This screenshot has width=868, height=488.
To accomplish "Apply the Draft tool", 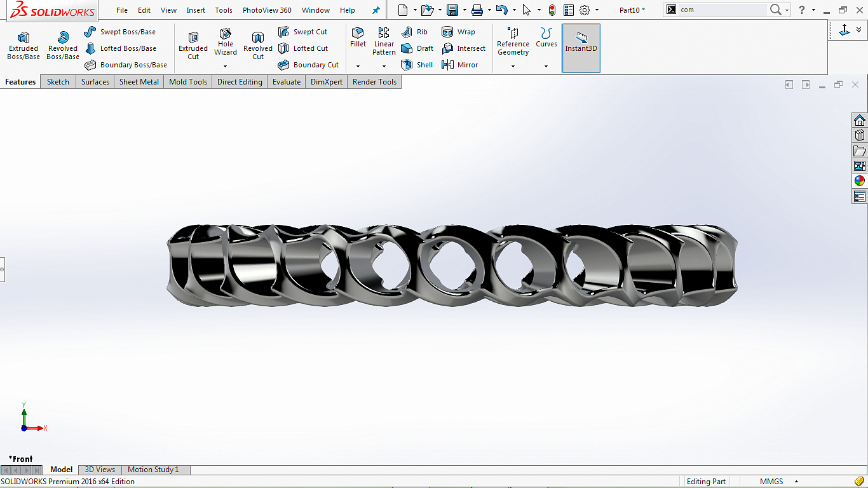I will (x=417, y=48).
